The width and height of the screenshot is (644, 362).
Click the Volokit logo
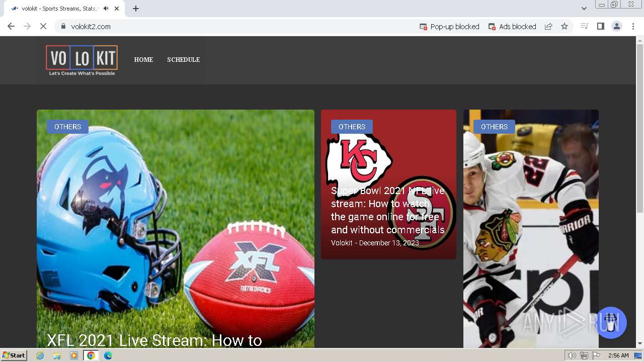click(x=82, y=60)
